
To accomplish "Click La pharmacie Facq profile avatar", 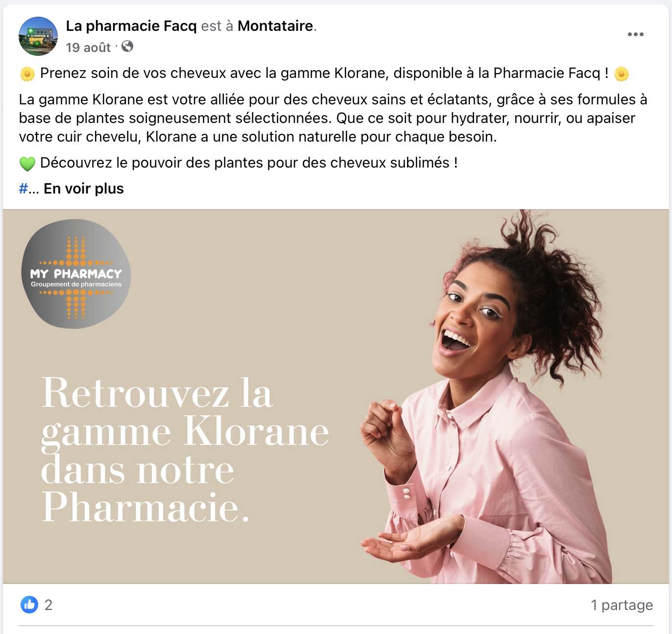I will 38,36.
